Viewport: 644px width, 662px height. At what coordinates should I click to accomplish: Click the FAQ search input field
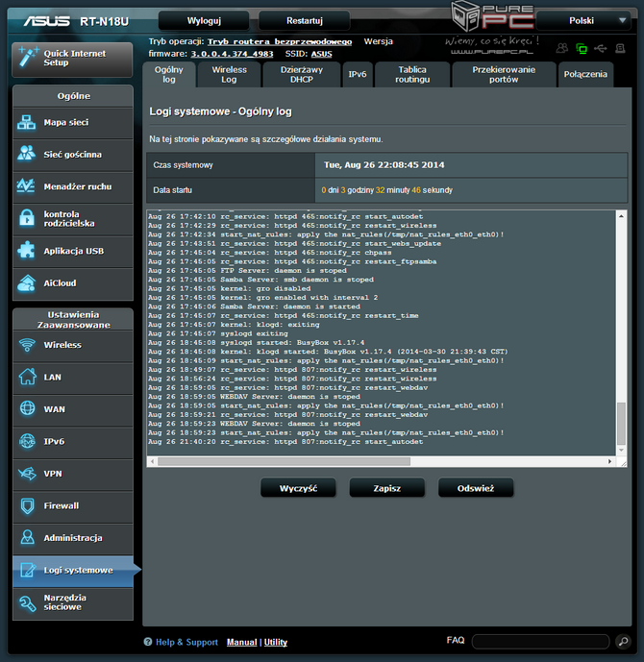point(540,642)
